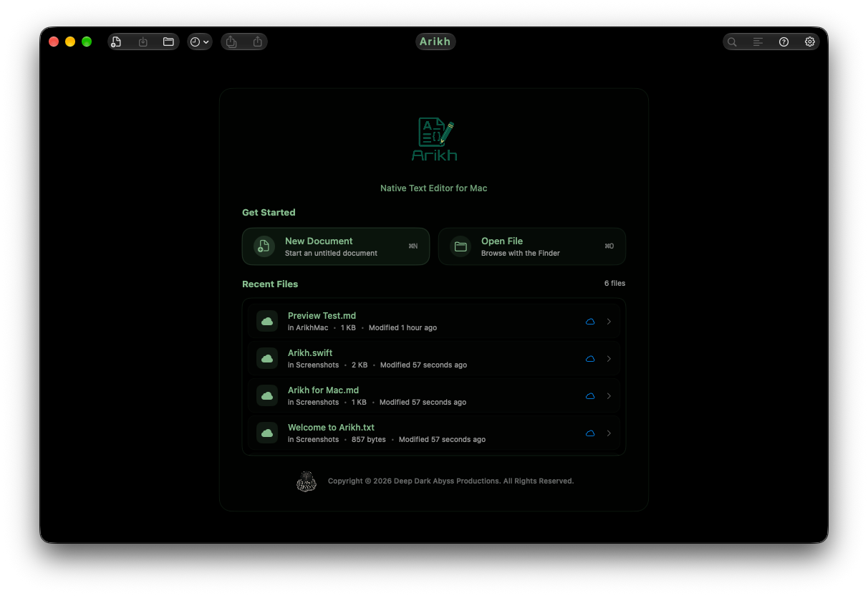Click the '2 KB' size text
The width and height of the screenshot is (868, 596).
360,365
